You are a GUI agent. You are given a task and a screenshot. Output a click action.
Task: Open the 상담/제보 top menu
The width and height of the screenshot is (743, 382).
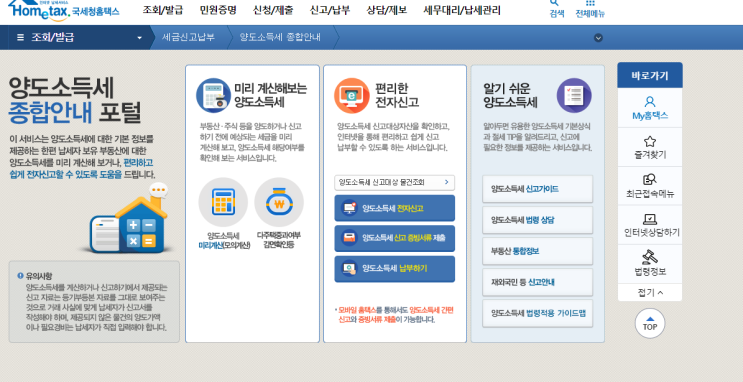[387, 10]
